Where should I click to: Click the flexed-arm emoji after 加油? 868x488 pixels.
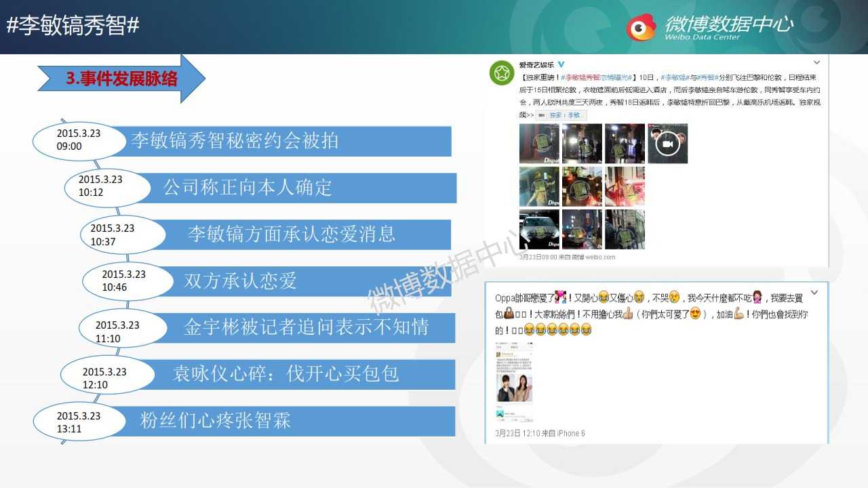(739, 314)
